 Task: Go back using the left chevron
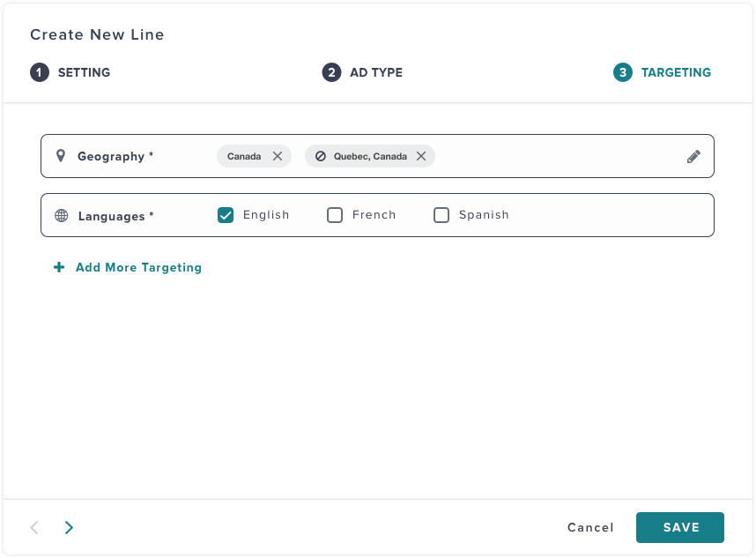34,527
